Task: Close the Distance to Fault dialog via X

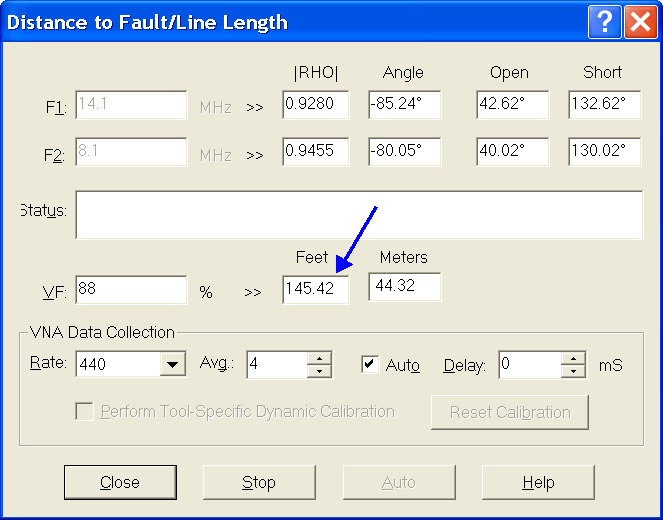Action: (x=641, y=22)
